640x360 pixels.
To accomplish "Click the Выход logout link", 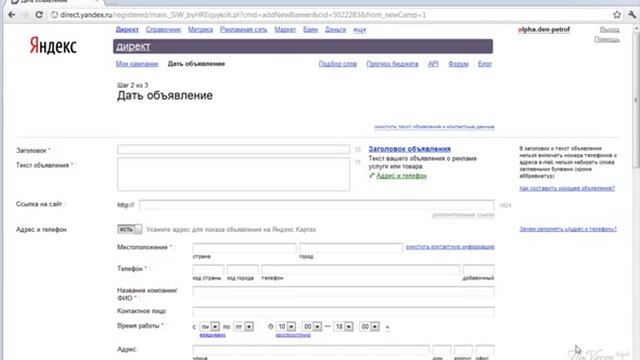I will pos(610,29).
